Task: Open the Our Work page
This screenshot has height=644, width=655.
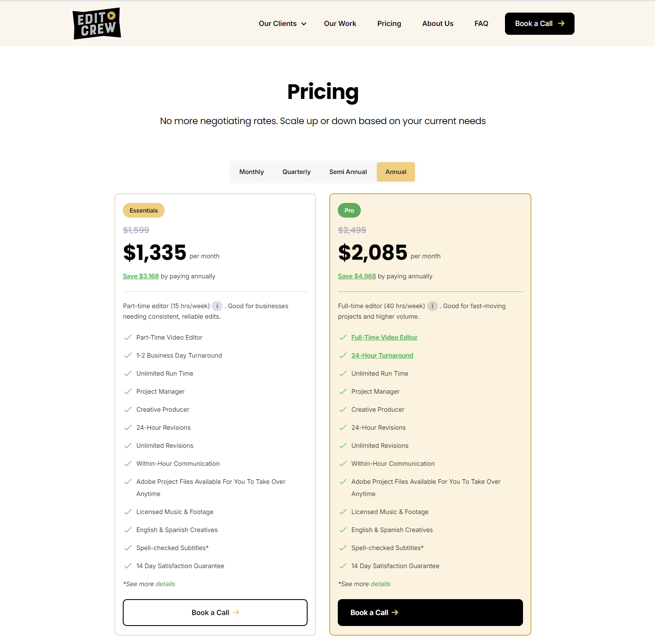Action: pyautogui.click(x=340, y=23)
